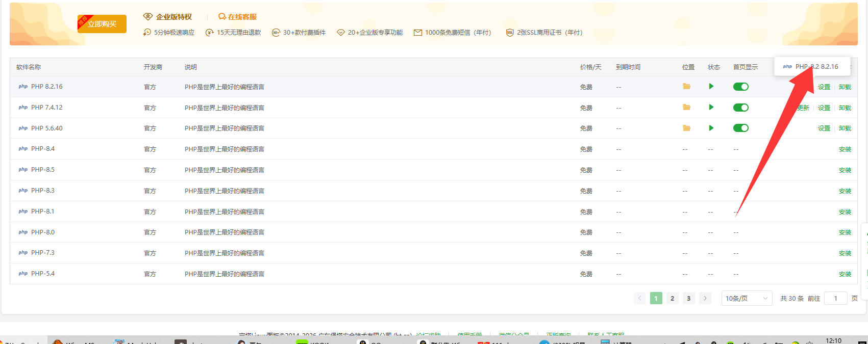Click the 20+企业版专享功能 diamond icon
The height and width of the screenshot is (344, 868).
(341, 33)
